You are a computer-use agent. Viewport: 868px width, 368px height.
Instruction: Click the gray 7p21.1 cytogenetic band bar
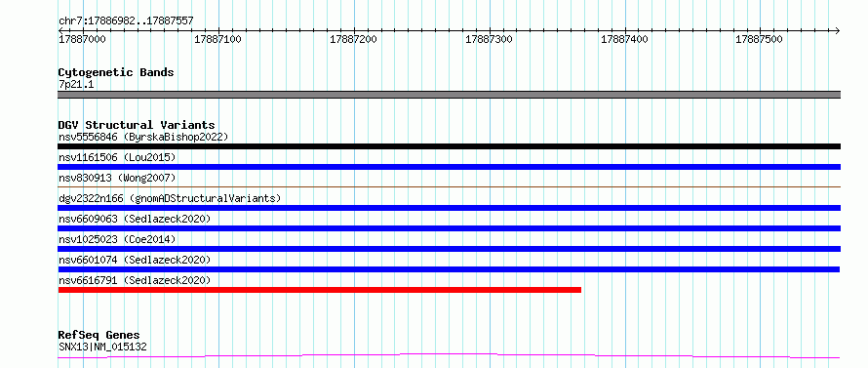[x=449, y=95]
